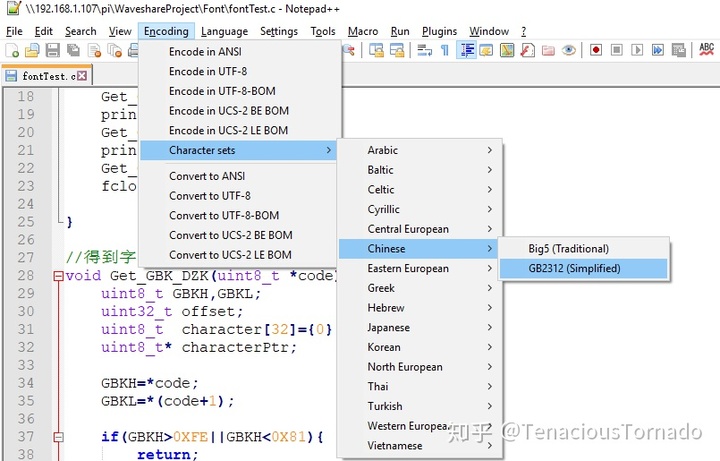This screenshot has width=720, height=461.
Task: Open the Plugins menu
Action: 439,31
